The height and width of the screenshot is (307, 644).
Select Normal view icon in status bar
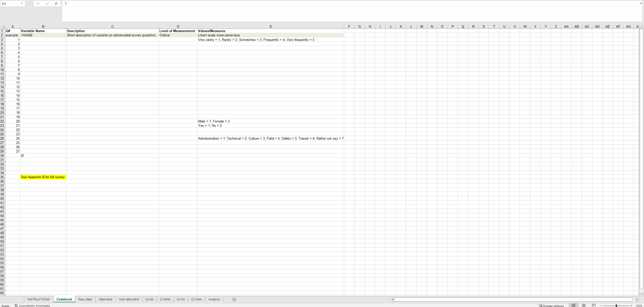(x=574, y=305)
